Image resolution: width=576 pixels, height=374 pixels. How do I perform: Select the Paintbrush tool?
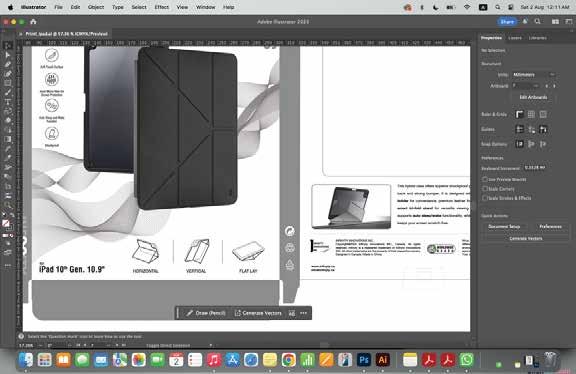tap(8, 93)
